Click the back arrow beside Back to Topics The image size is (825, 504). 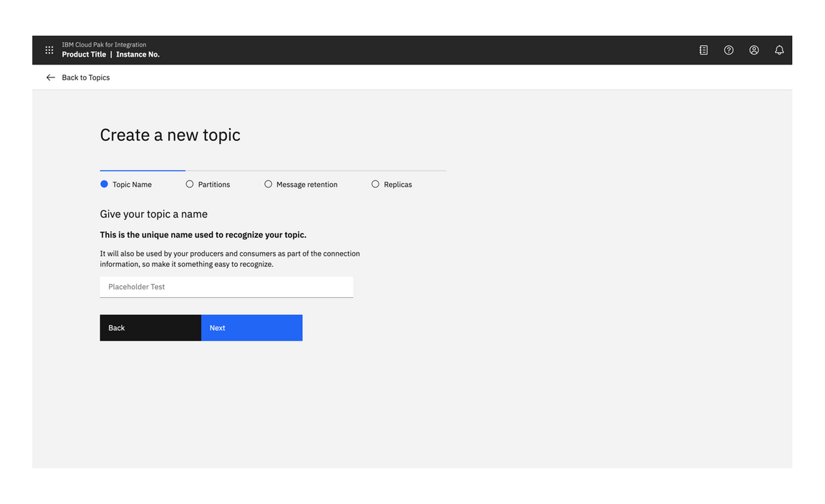50,77
